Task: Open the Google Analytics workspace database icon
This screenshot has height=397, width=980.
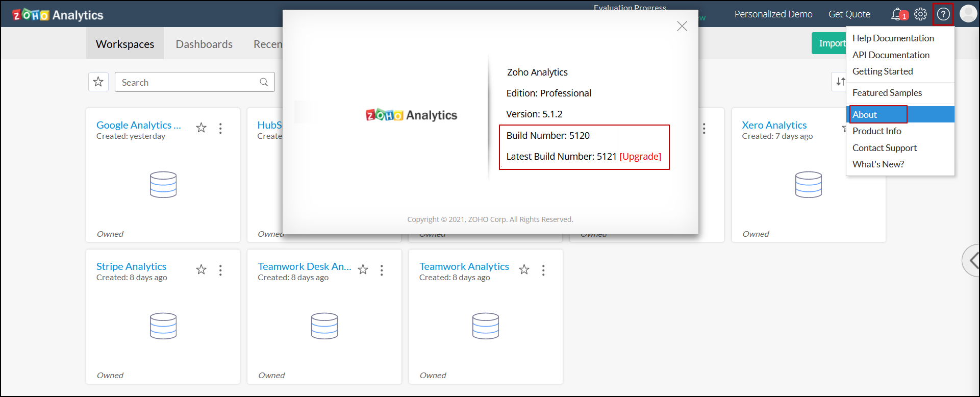Action: tap(163, 185)
